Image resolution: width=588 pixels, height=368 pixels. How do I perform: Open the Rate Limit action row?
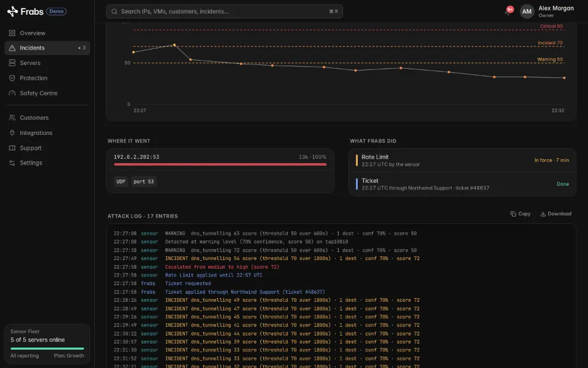pyautogui.click(x=462, y=160)
